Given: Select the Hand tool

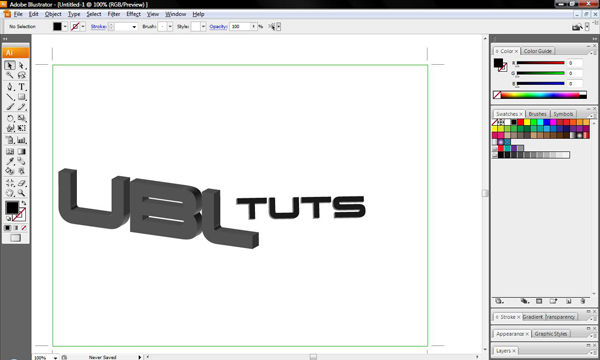Looking at the screenshot, I should pyautogui.click(x=10, y=193).
